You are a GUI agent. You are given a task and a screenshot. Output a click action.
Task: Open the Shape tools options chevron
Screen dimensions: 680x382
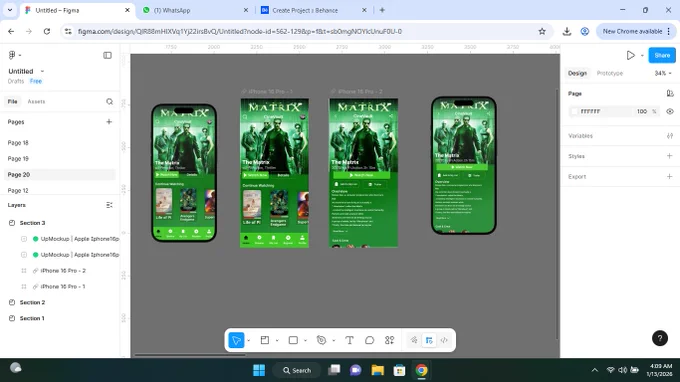point(305,341)
